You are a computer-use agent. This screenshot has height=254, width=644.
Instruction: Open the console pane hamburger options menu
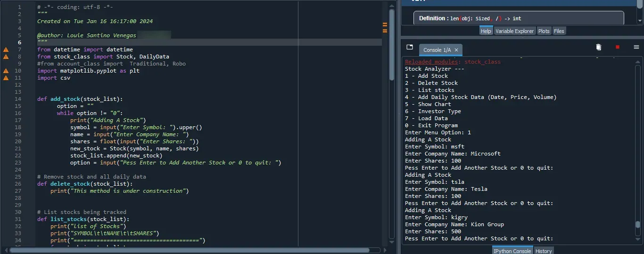pos(636,47)
